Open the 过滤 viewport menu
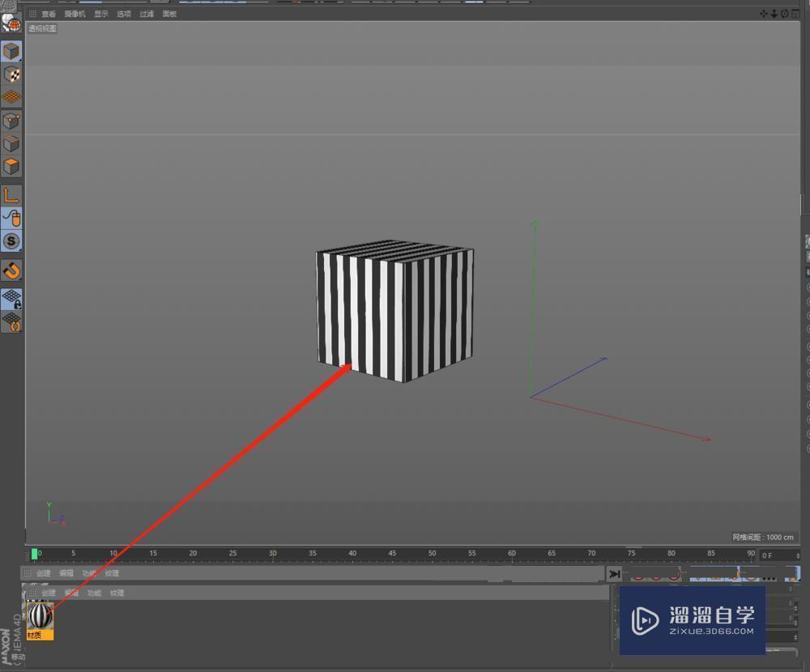This screenshot has height=672, width=810. point(147,14)
